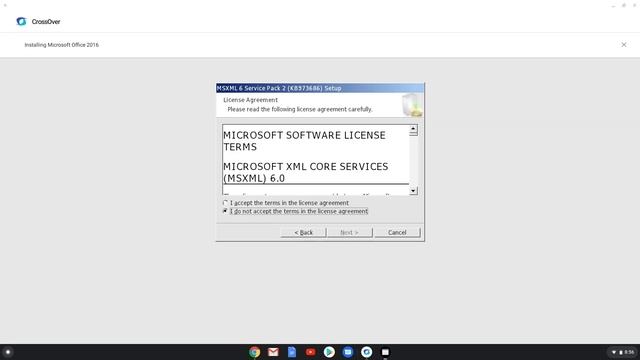Click the MSXML 6 Service Pack 2 title bar
The width and height of the screenshot is (640, 360).
(x=320, y=88)
